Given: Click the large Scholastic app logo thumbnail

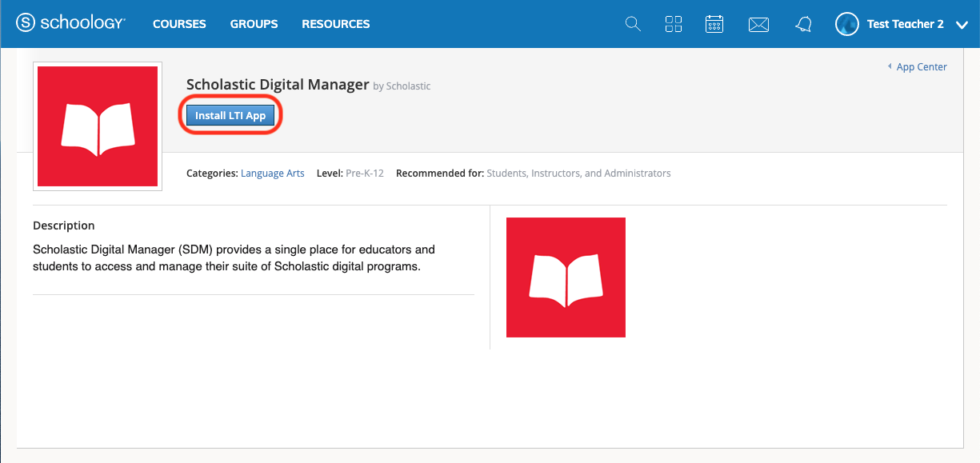Looking at the screenshot, I should (x=98, y=126).
